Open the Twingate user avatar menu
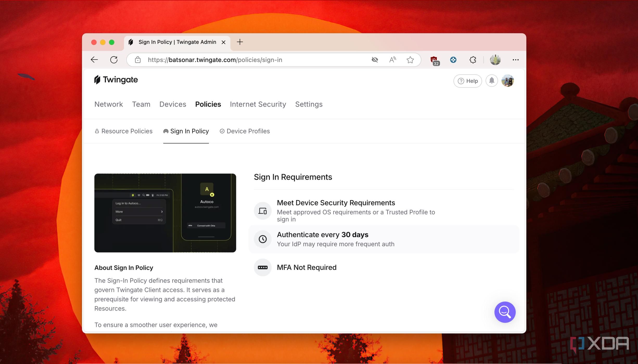Viewport: 638px width, 364px height. point(508,81)
